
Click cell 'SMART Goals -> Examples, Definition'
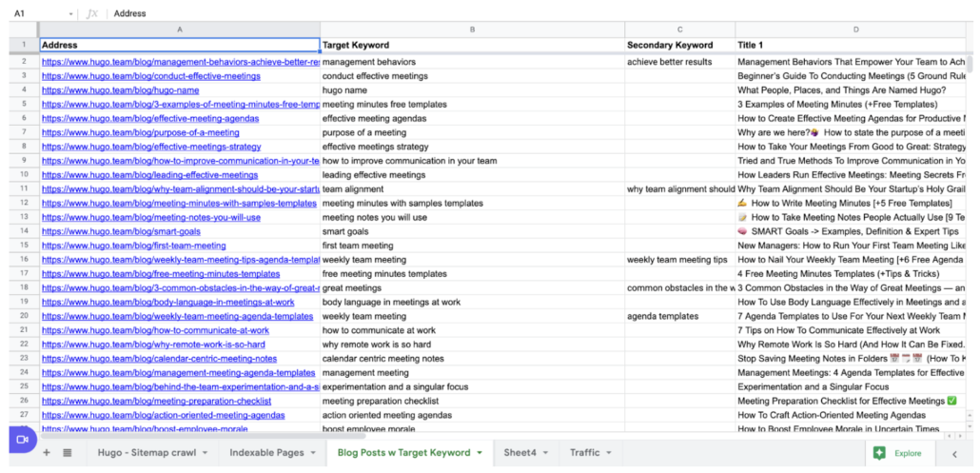point(852,231)
